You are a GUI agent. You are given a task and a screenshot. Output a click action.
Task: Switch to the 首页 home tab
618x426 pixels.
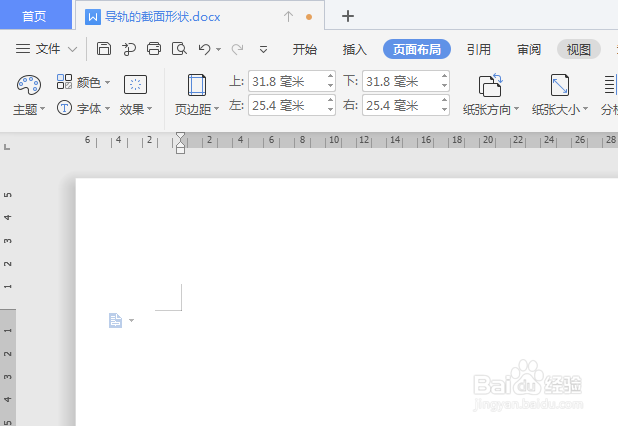[x=34, y=16]
